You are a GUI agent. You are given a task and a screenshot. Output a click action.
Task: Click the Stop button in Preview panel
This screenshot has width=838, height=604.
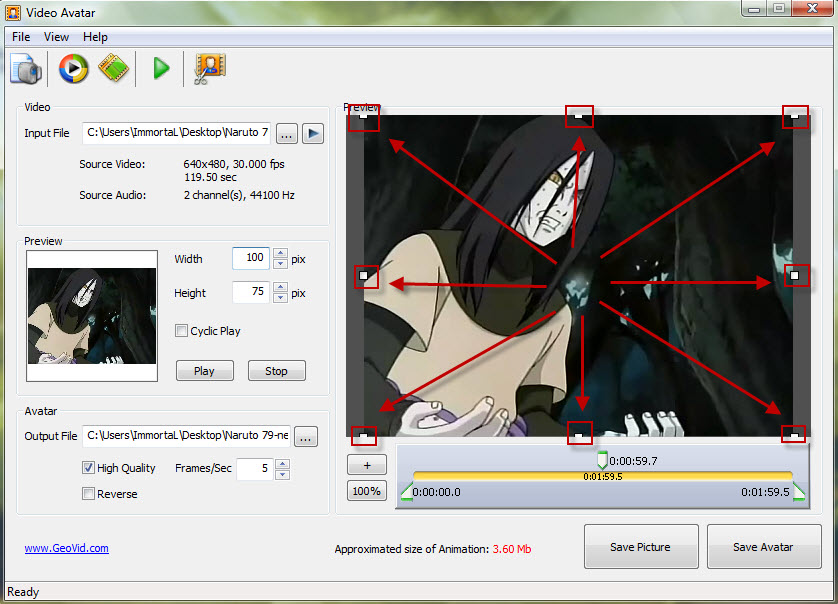[277, 370]
